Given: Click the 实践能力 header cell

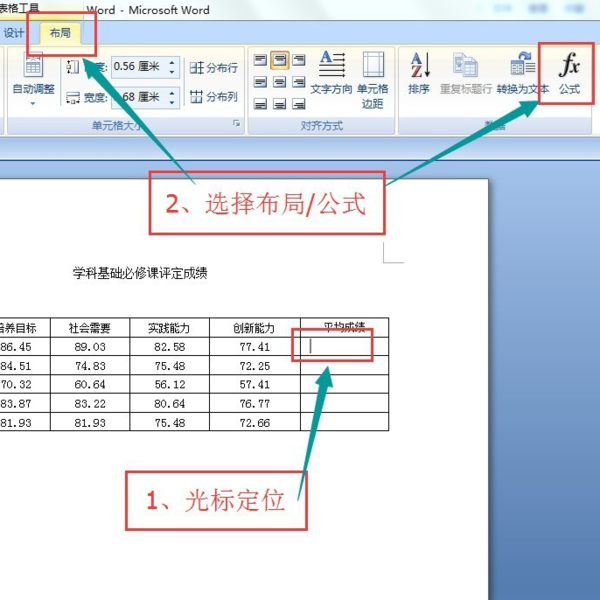Looking at the screenshot, I should 170,328.
